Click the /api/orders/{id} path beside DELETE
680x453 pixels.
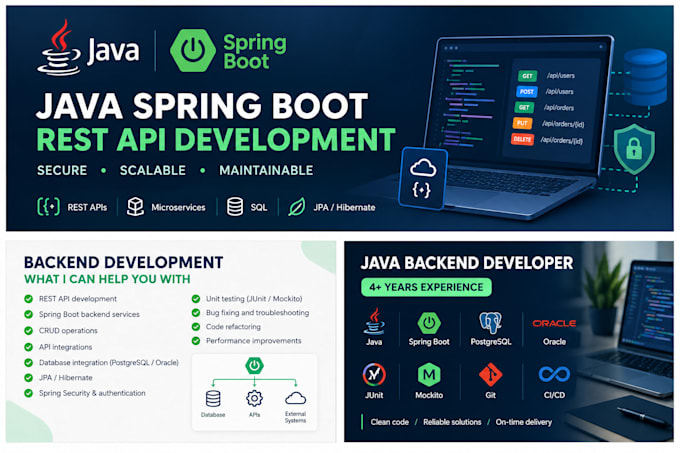(562, 140)
